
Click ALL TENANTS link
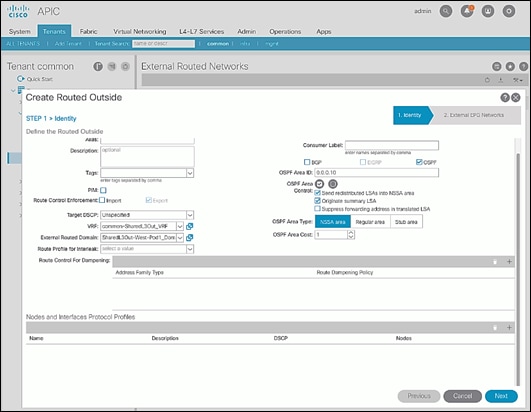(x=23, y=44)
